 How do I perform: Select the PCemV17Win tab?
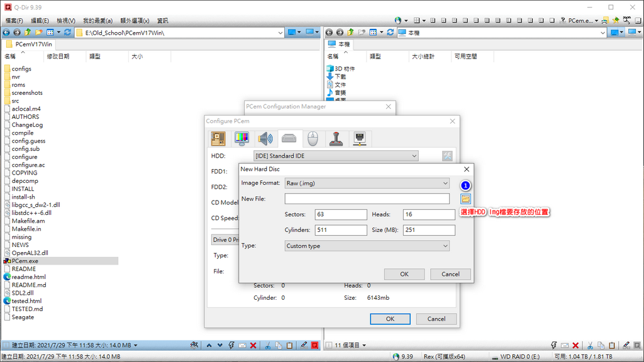(x=29, y=45)
